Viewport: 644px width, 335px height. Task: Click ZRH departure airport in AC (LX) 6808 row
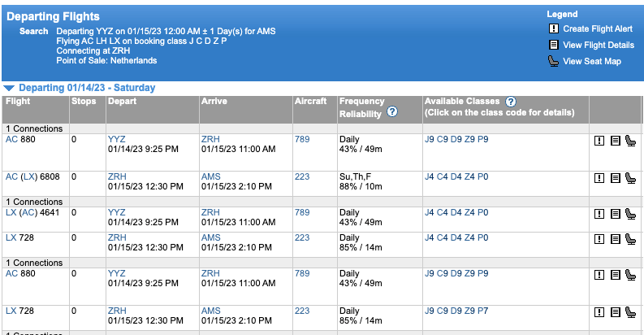117,176
